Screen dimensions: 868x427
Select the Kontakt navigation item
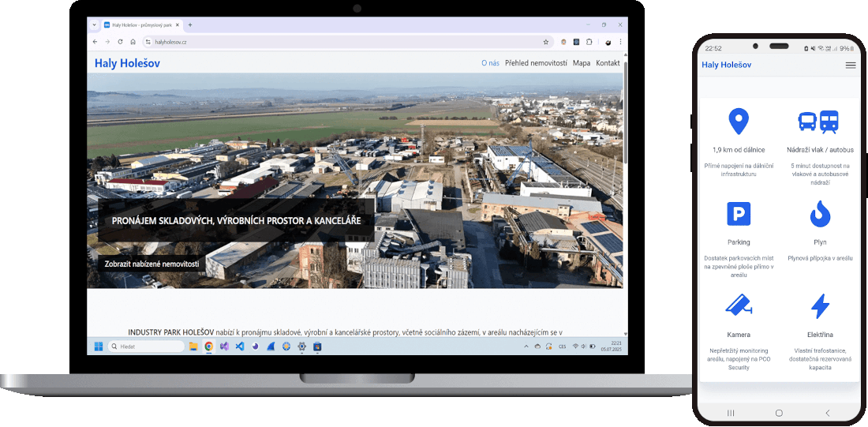coord(608,63)
